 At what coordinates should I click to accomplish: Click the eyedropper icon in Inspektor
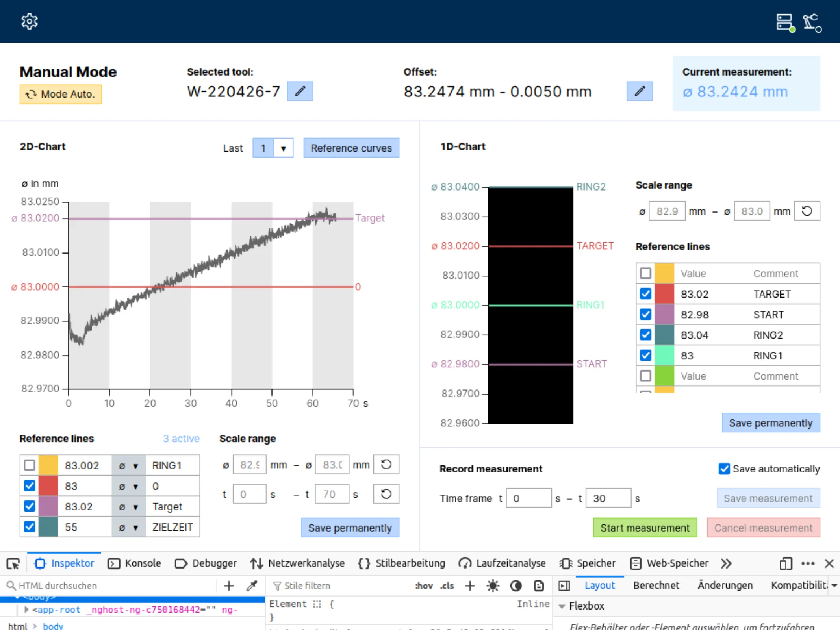click(x=252, y=586)
